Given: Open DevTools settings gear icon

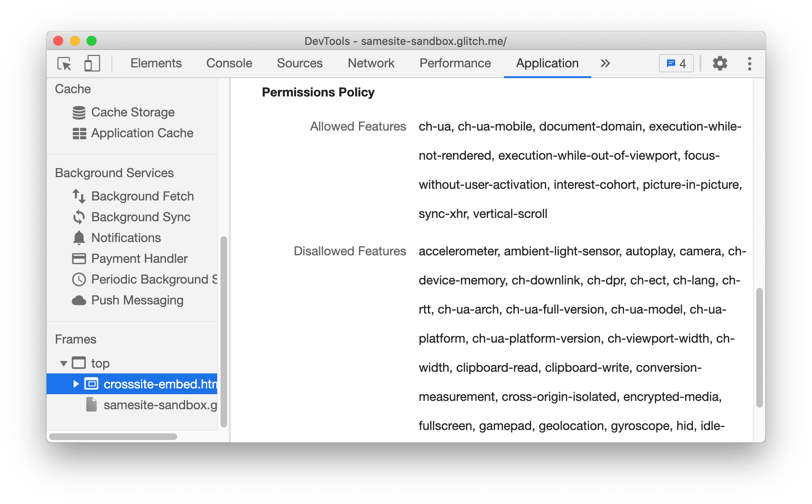Looking at the screenshot, I should point(720,64).
